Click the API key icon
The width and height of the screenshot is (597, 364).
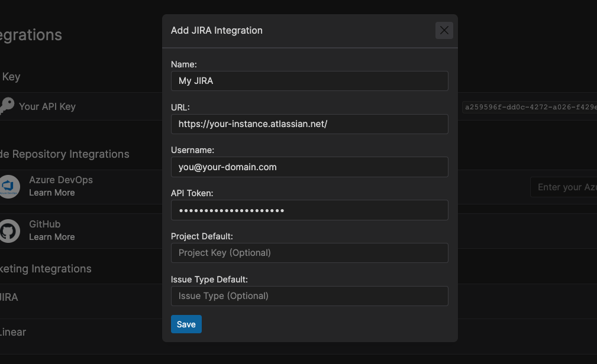[x=7, y=106]
